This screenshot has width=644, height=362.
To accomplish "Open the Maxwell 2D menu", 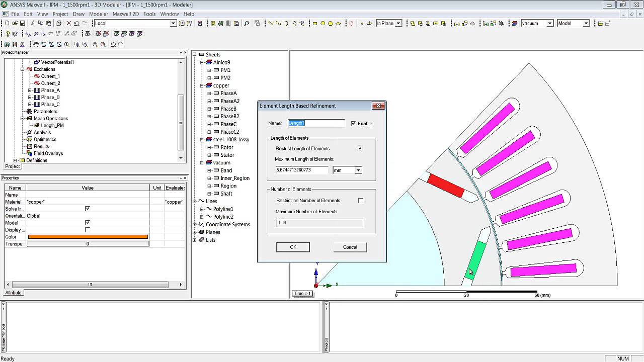I will (x=126, y=14).
